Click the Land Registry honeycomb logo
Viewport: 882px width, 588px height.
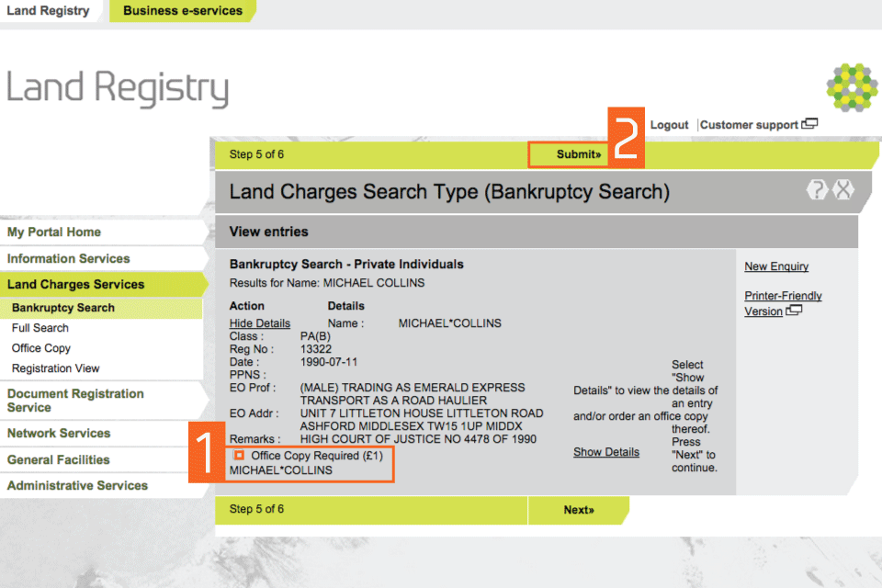(x=852, y=86)
